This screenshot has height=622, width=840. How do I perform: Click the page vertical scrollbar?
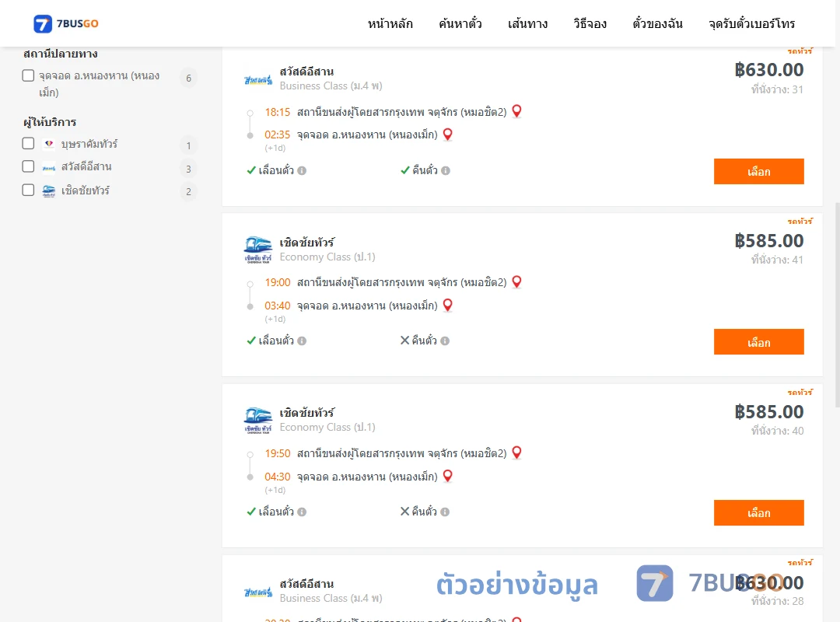click(837, 306)
